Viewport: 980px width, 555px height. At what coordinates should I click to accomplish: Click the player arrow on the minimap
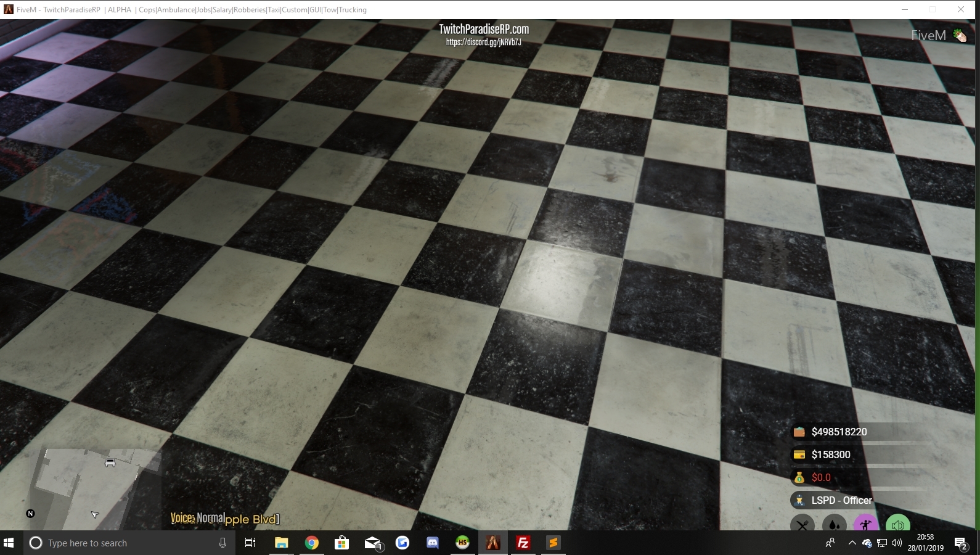click(x=95, y=514)
